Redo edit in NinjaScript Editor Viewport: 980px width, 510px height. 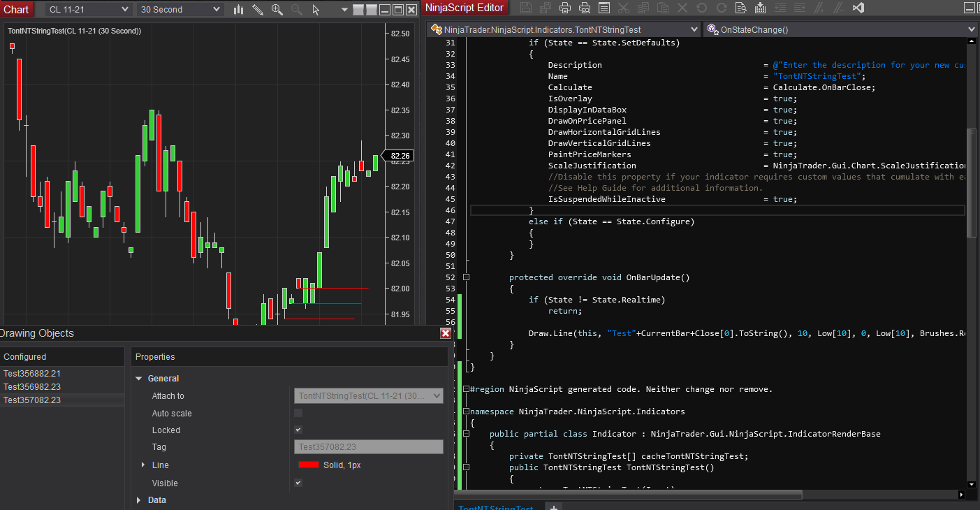(722, 8)
